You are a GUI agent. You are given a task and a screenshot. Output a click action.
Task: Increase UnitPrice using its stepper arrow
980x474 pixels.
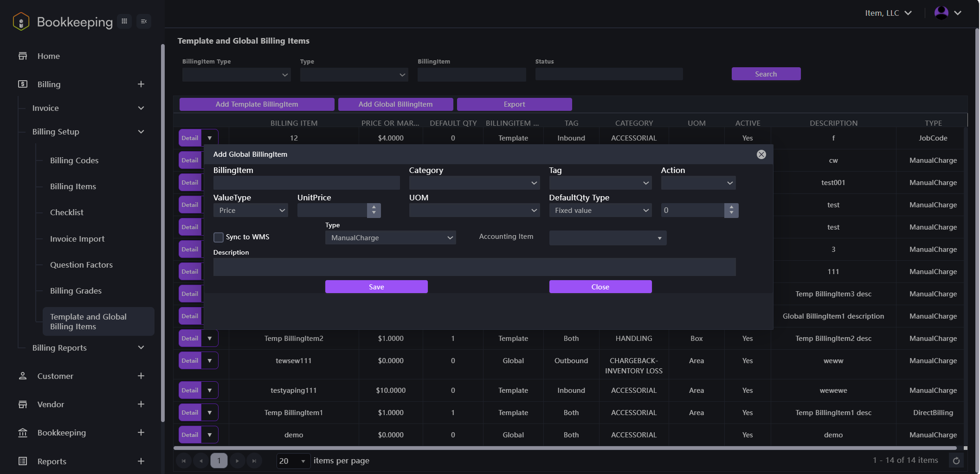374,207
